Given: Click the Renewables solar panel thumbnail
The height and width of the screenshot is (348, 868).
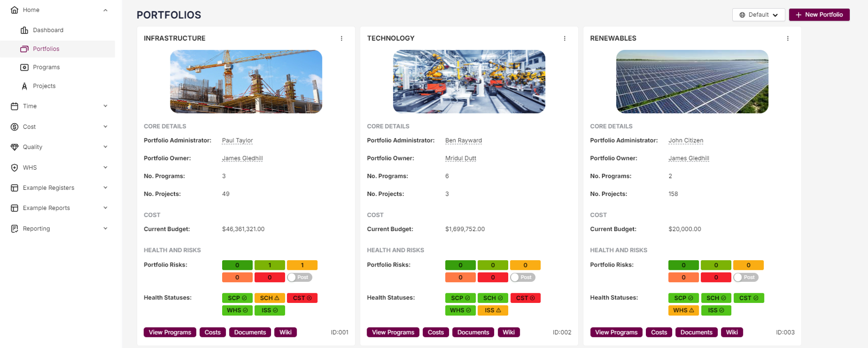Looking at the screenshot, I should coord(692,81).
